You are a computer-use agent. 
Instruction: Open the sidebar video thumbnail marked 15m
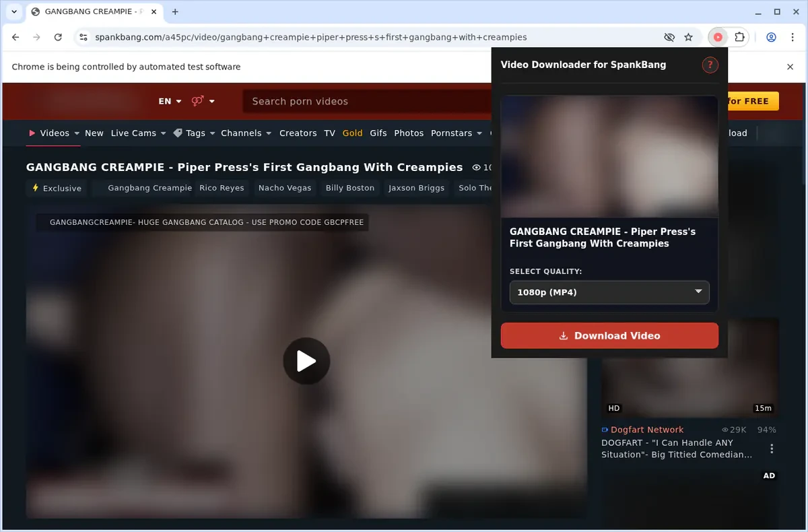(690, 368)
